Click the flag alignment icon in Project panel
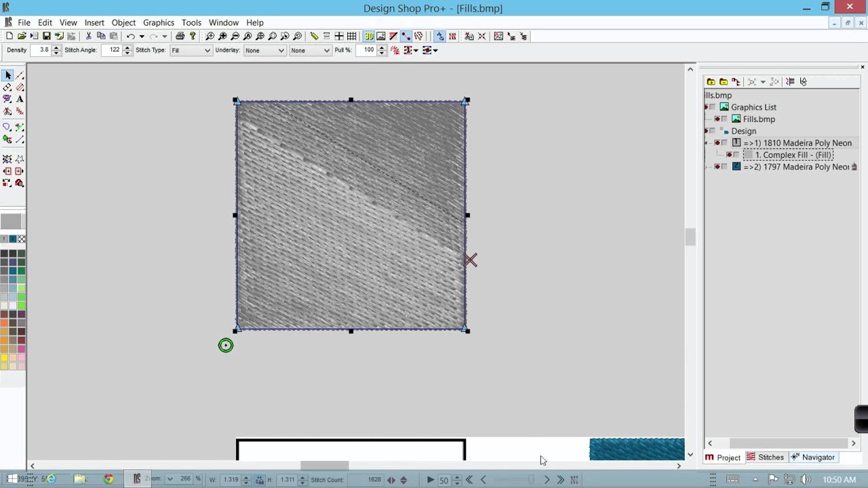 tap(790, 81)
